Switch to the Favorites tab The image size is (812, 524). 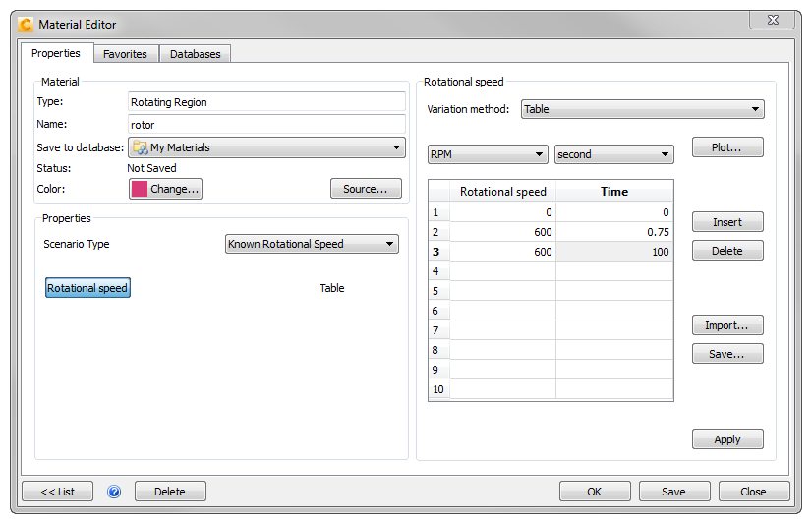point(125,54)
